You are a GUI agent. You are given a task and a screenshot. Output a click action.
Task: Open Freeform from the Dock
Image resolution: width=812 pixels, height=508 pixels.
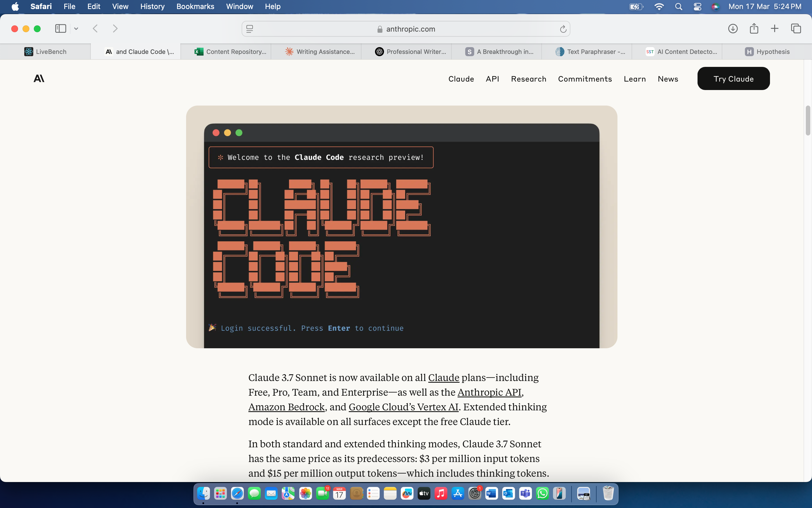pyautogui.click(x=407, y=493)
